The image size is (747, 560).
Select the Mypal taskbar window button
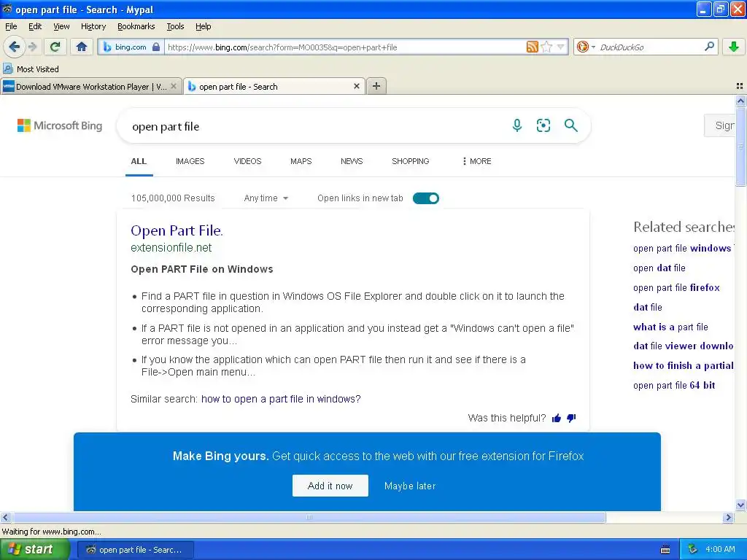pos(135,550)
